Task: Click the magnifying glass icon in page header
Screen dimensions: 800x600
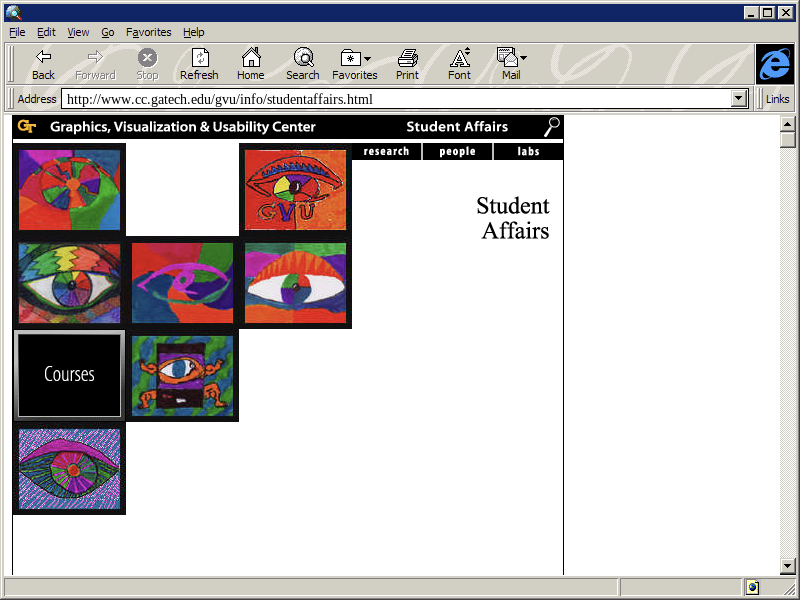Action: pyautogui.click(x=551, y=127)
